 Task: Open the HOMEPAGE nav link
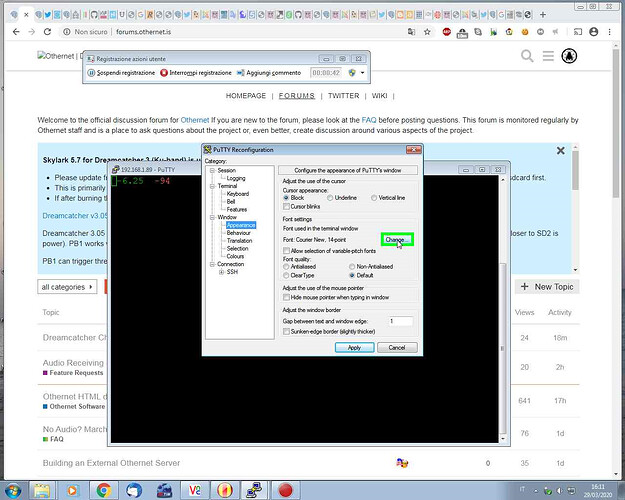(x=246, y=96)
